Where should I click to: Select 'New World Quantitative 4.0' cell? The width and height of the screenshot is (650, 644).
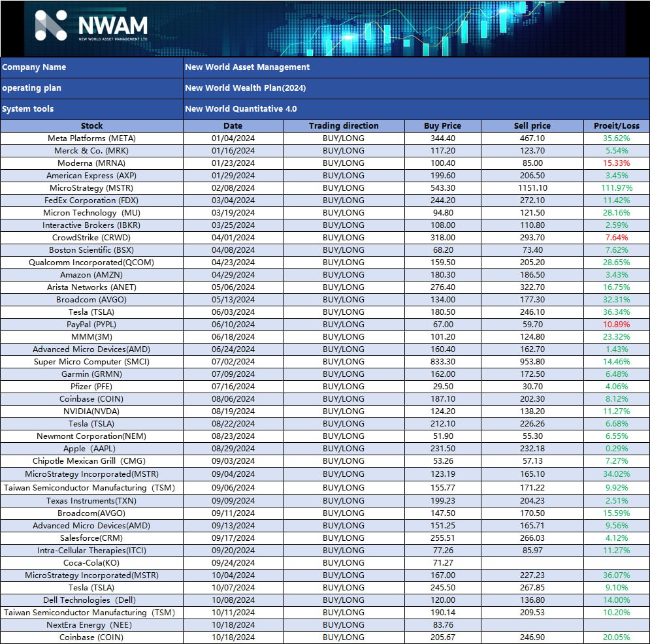pyautogui.click(x=416, y=109)
